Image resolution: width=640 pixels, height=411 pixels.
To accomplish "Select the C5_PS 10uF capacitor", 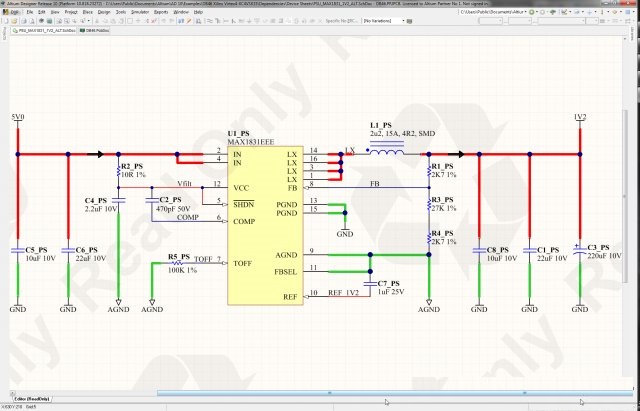I will (x=18, y=250).
